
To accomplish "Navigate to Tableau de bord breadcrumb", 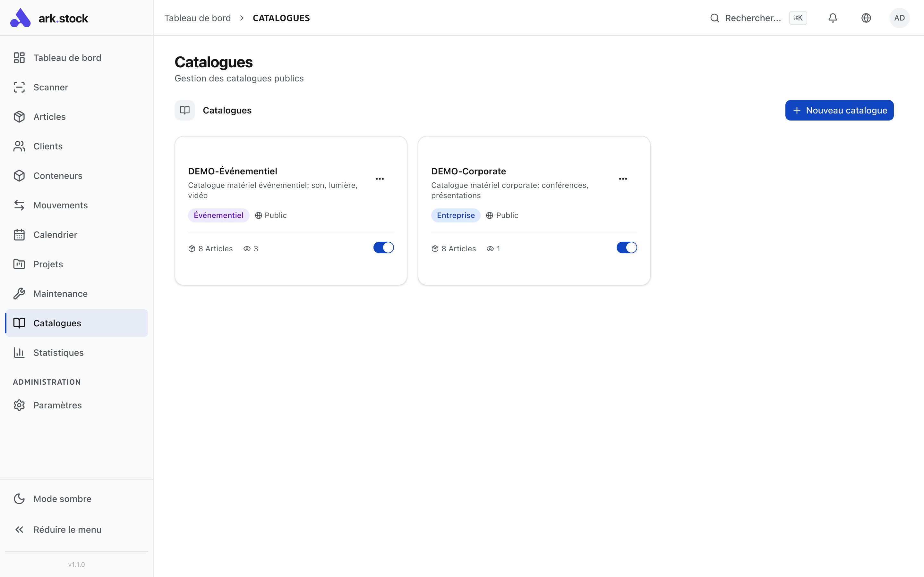I will click(197, 18).
